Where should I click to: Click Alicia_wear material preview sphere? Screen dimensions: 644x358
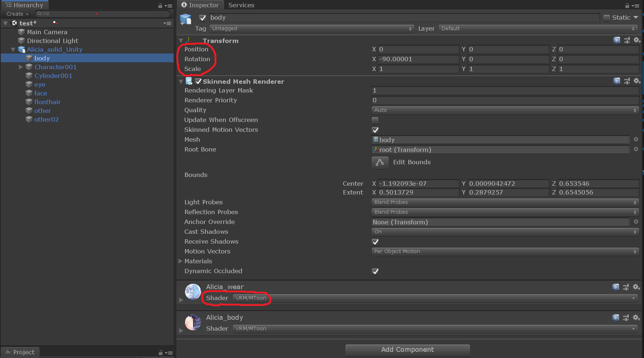tap(193, 292)
